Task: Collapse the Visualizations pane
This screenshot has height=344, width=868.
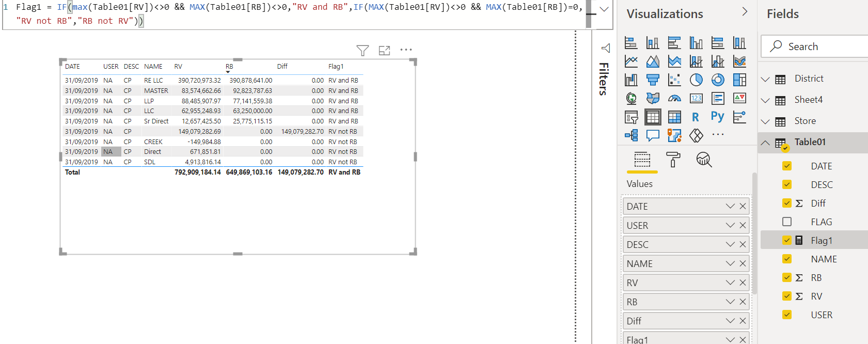Action: coord(744,11)
